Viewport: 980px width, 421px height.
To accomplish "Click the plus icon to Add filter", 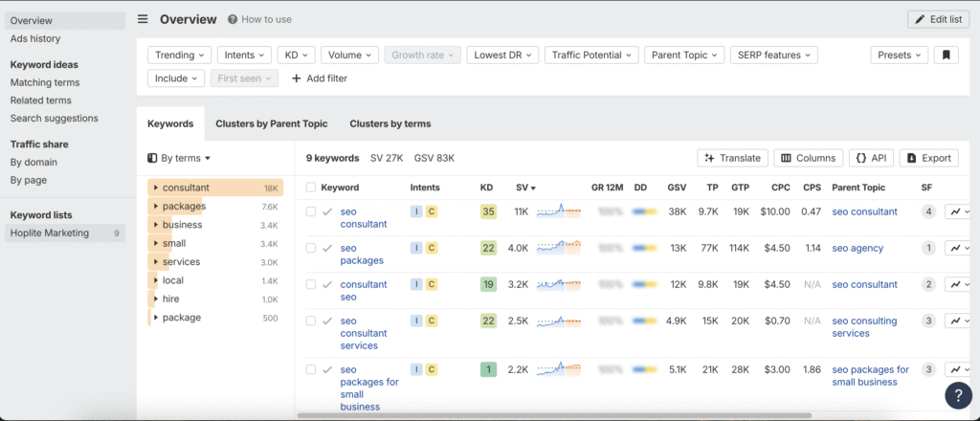I will (x=296, y=78).
